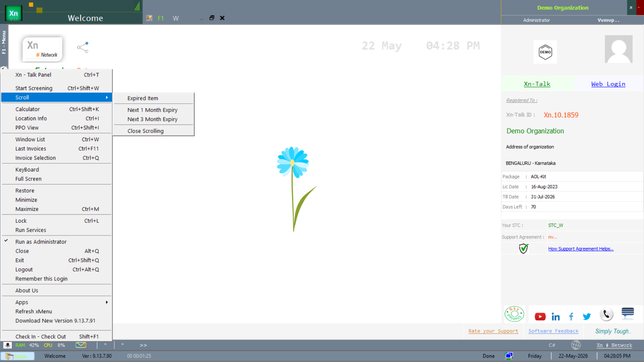Open the Xn-Talk link
This screenshot has width=644, height=362.
tap(537, 84)
